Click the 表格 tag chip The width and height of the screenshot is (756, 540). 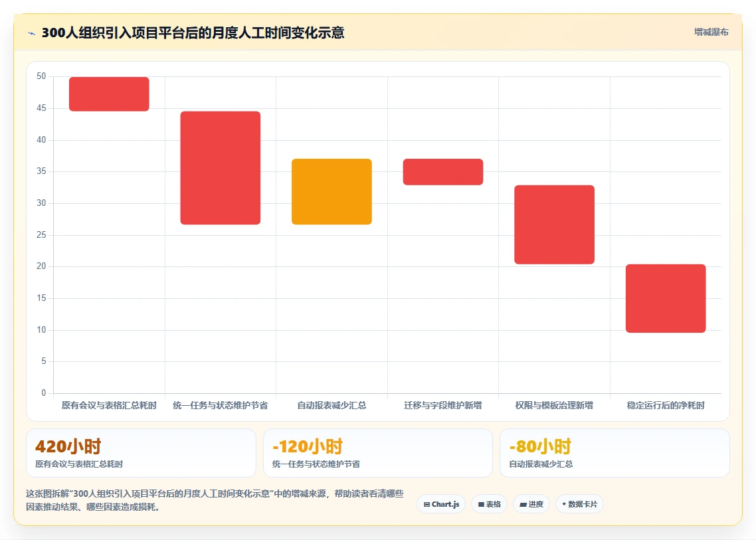click(490, 504)
